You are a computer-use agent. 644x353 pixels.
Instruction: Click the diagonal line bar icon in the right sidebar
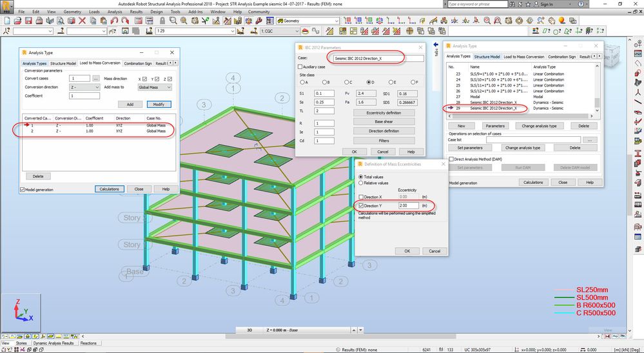click(638, 101)
